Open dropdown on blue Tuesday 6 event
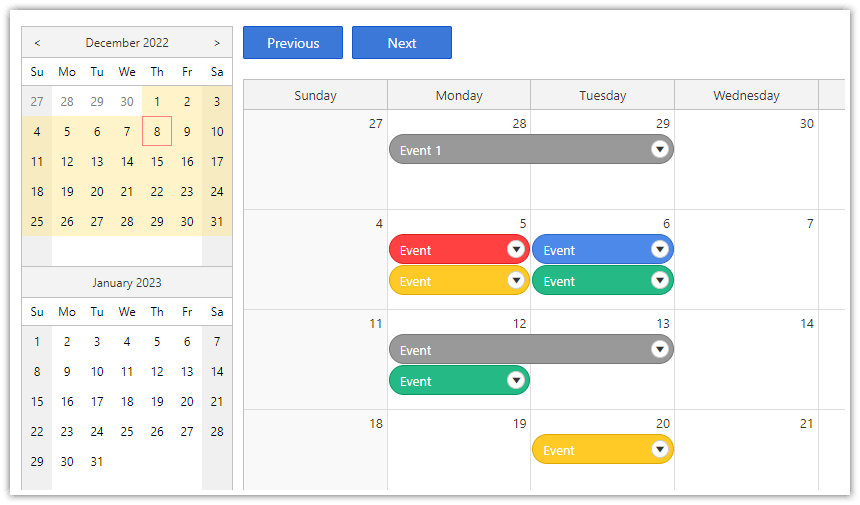 coord(659,250)
